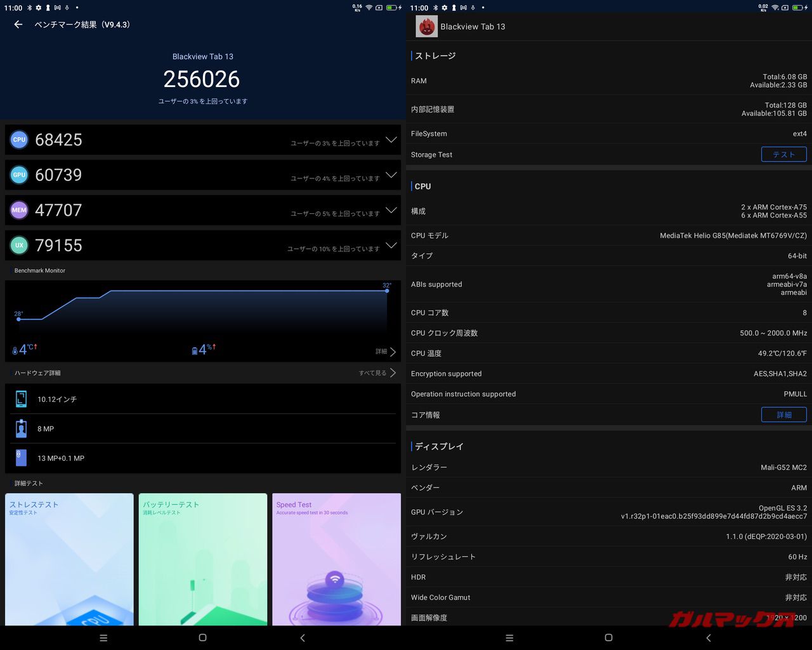
Task: Tap the front camera icon beside 8 MP
Action: pyautogui.click(x=21, y=428)
